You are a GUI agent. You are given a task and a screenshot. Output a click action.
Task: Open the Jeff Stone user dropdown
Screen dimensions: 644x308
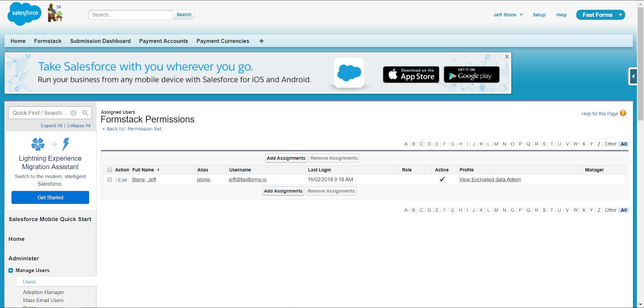pos(508,15)
